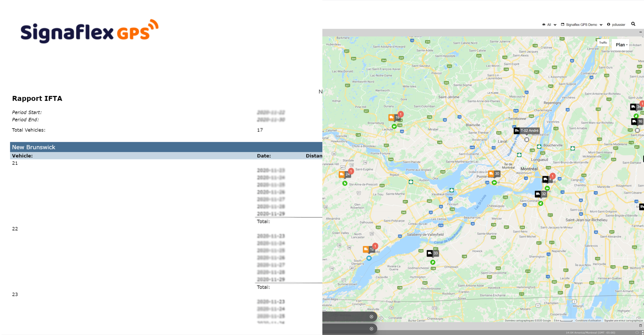Screen dimensions: 644x335
Task: Select the black truck marker labeled 16
Action: click(637, 121)
